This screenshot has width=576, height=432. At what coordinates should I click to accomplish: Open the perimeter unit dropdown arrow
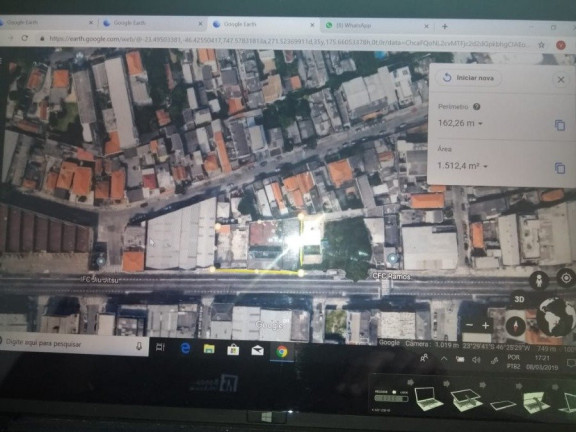click(x=480, y=124)
